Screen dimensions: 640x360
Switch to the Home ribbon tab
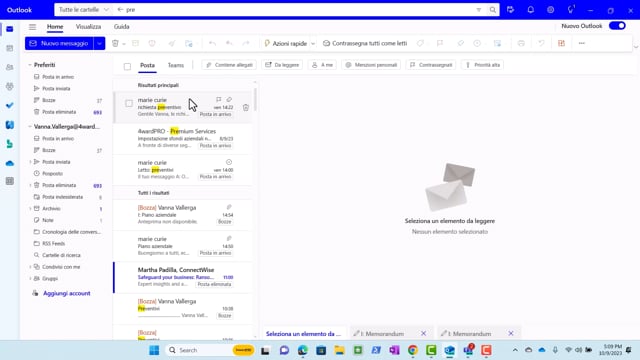[55, 27]
